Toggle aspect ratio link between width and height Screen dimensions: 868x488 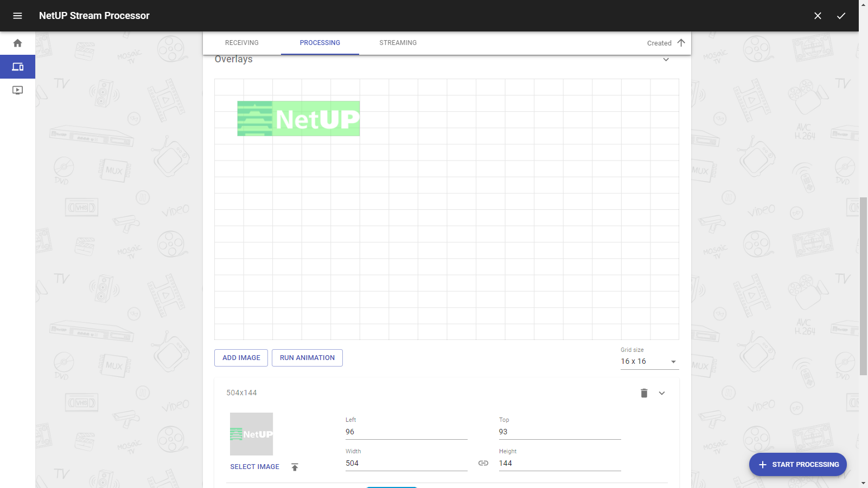tap(483, 463)
